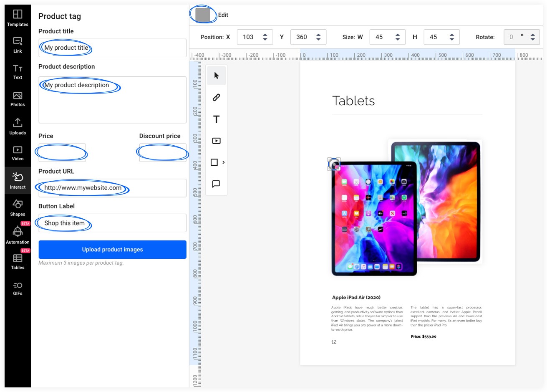
Task: Open the Interact panel
Action: (18, 180)
